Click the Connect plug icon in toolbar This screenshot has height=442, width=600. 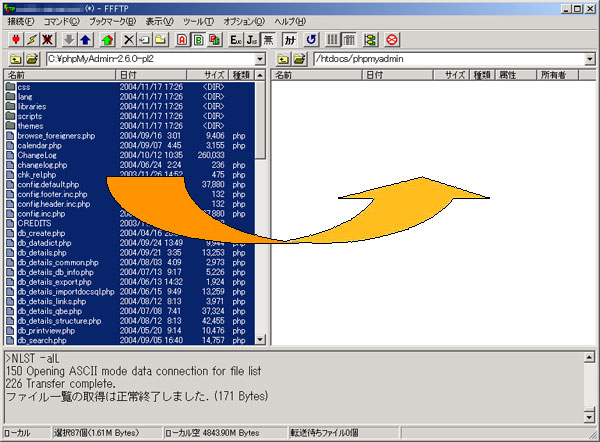pyautogui.click(x=16, y=39)
